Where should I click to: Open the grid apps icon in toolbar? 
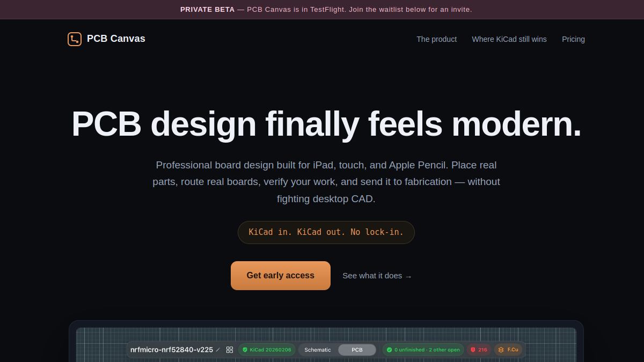click(230, 350)
